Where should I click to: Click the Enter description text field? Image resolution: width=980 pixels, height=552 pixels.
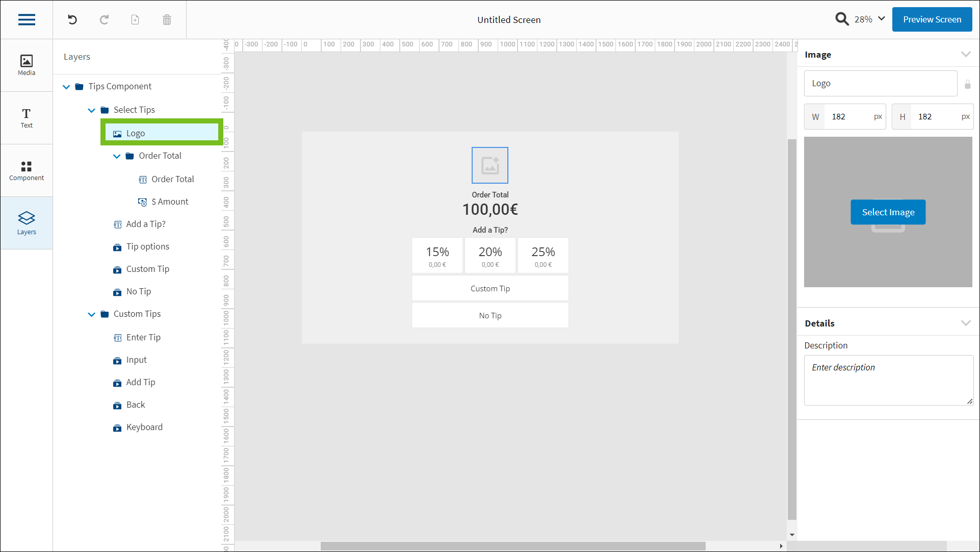pyautogui.click(x=888, y=380)
